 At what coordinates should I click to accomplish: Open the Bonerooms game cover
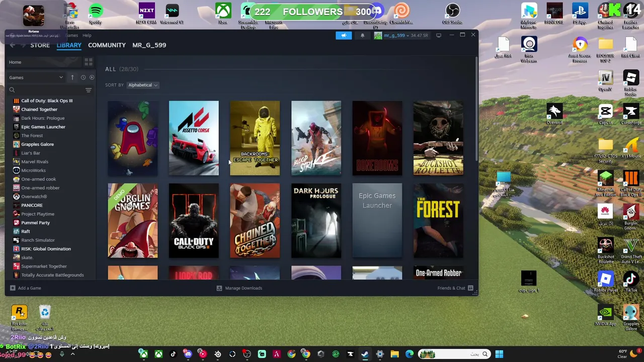pos(377,138)
